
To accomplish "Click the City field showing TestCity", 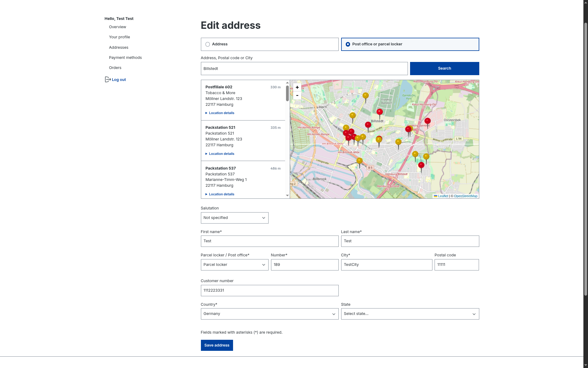I will click(x=386, y=265).
